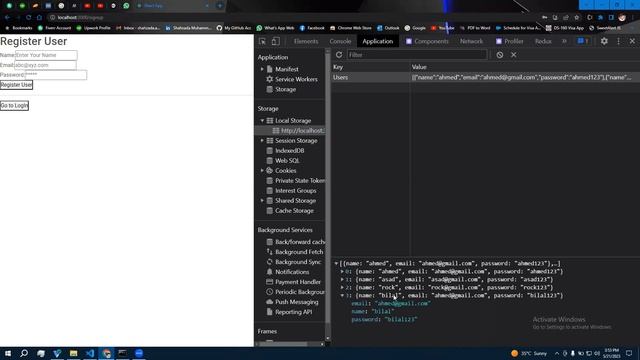640x360 pixels.
Task: Expand array item 1 asad
Action: [342, 280]
